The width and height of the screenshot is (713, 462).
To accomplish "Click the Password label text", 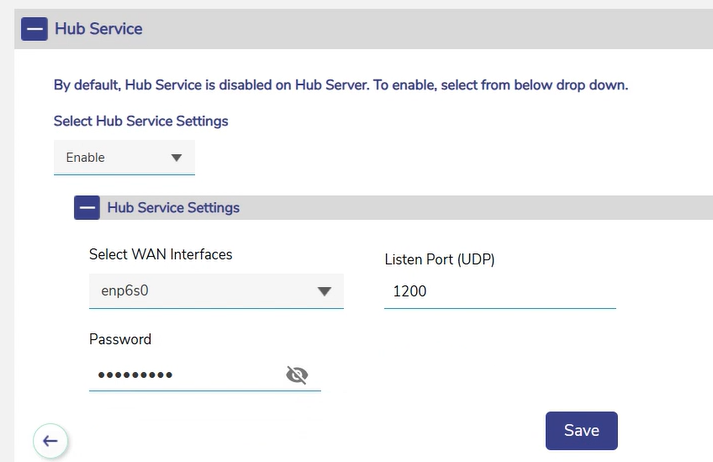I will tap(120, 339).
